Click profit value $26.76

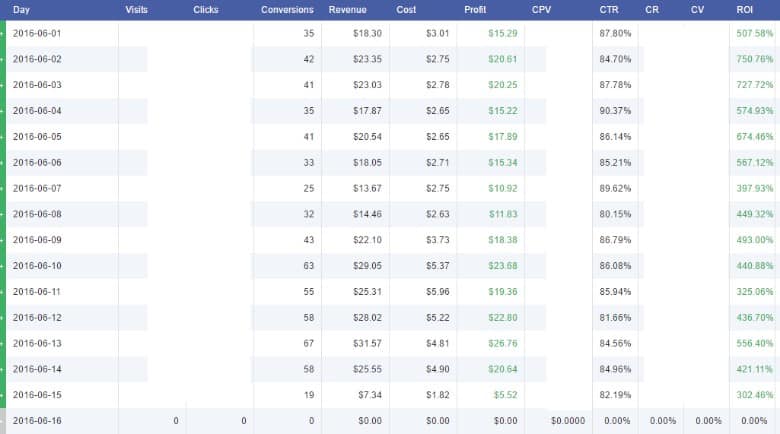[x=503, y=343]
